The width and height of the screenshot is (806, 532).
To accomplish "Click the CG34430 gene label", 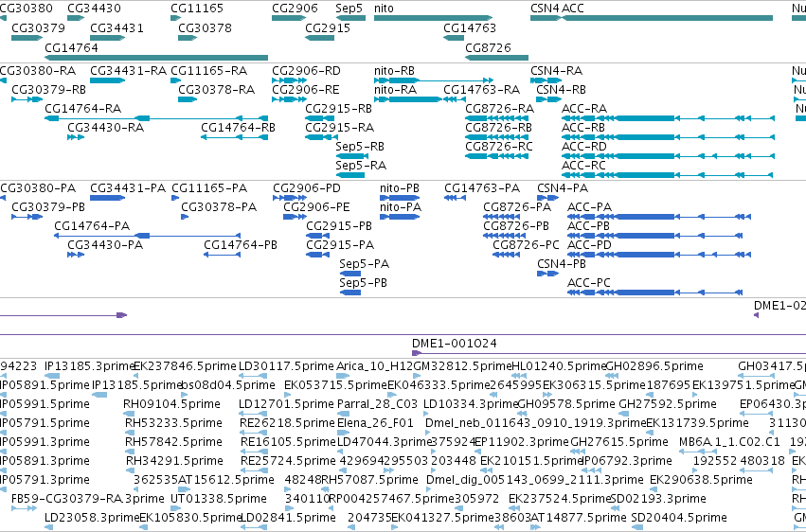I will pos(94,9).
